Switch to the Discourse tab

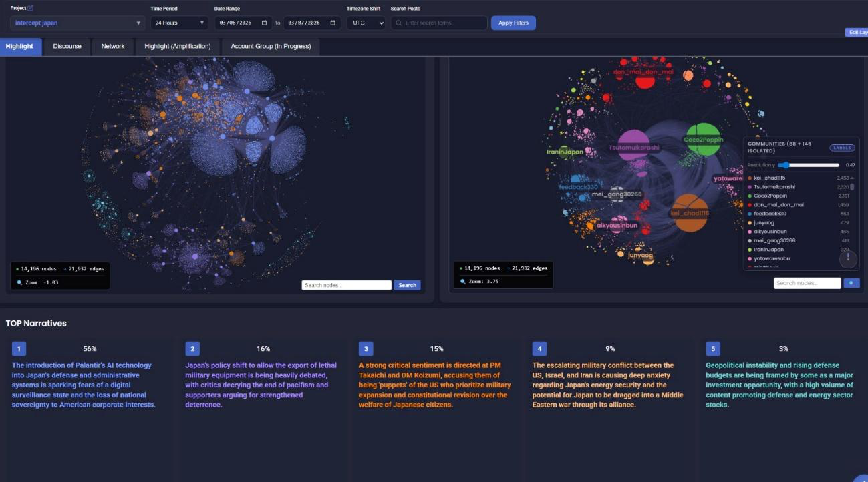[67, 46]
